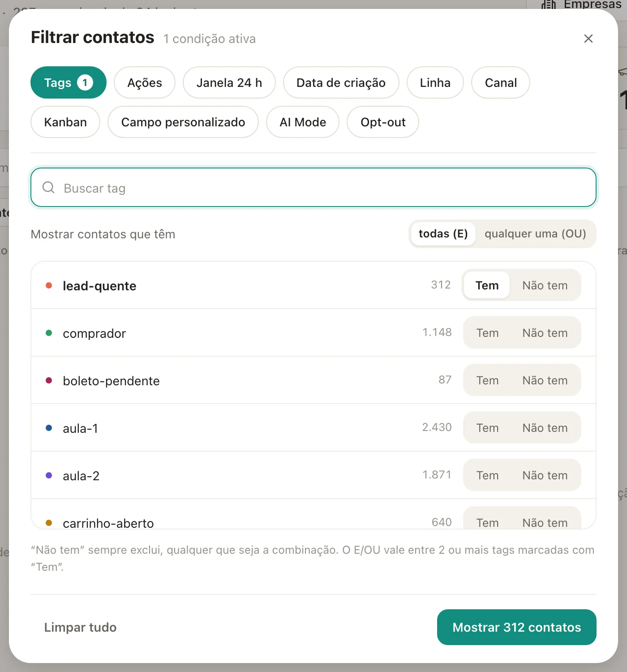
Task: Mark aula-1 as Tem
Action: pos(487,427)
